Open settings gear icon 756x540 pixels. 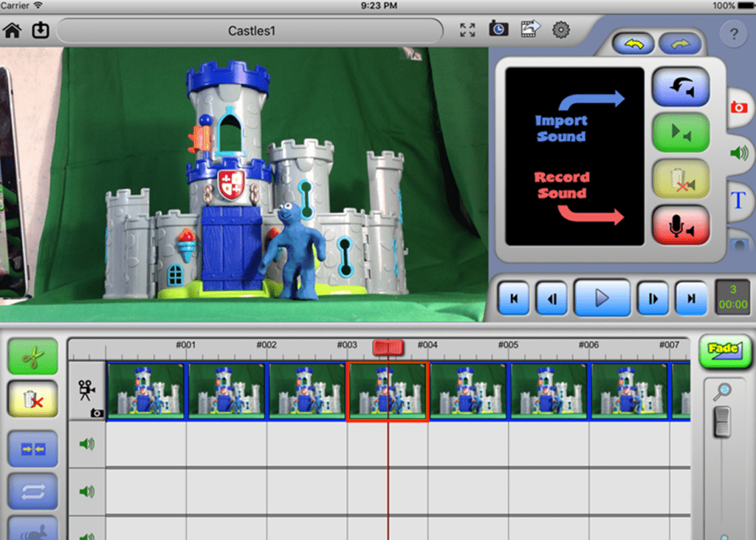(561, 30)
